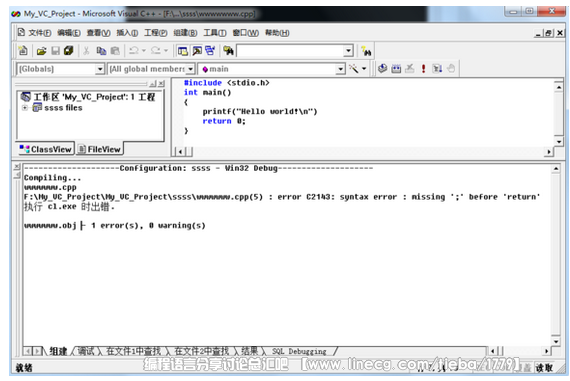The image size is (570, 381).
Task: Click the Window List icon
Action: (x=210, y=51)
